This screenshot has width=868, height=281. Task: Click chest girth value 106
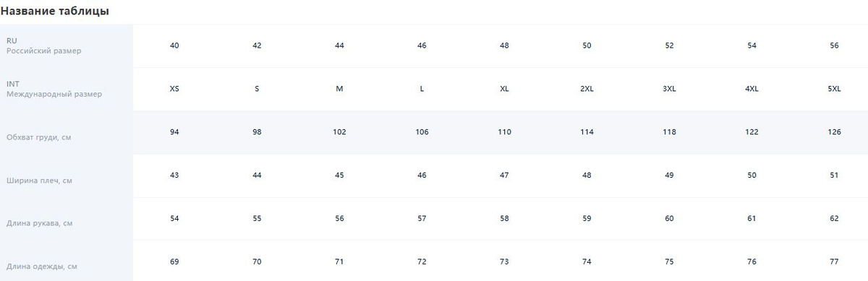422,132
